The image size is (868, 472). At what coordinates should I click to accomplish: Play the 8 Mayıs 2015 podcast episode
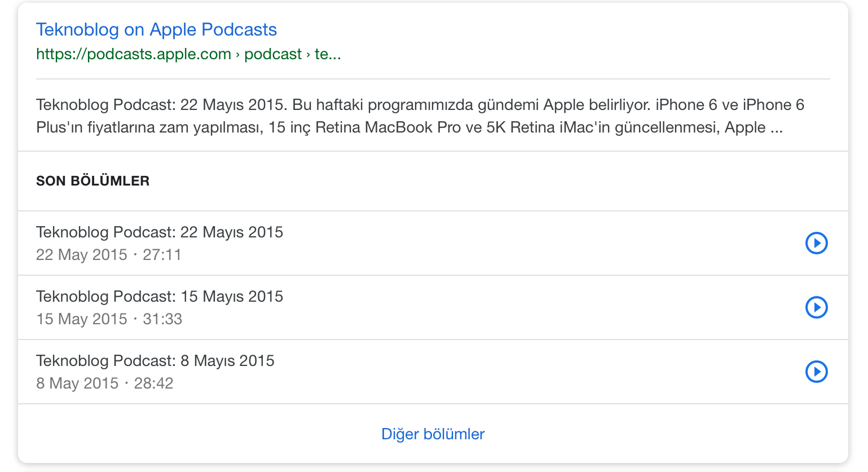pos(816,372)
